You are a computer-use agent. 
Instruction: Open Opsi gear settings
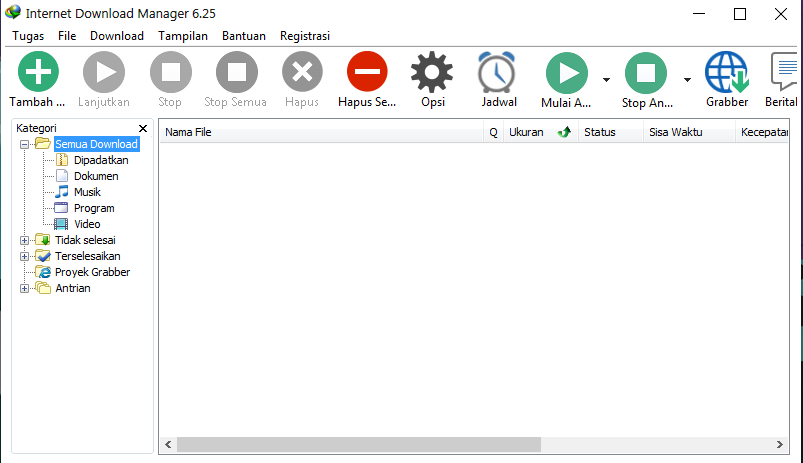click(x=432, y=72)
